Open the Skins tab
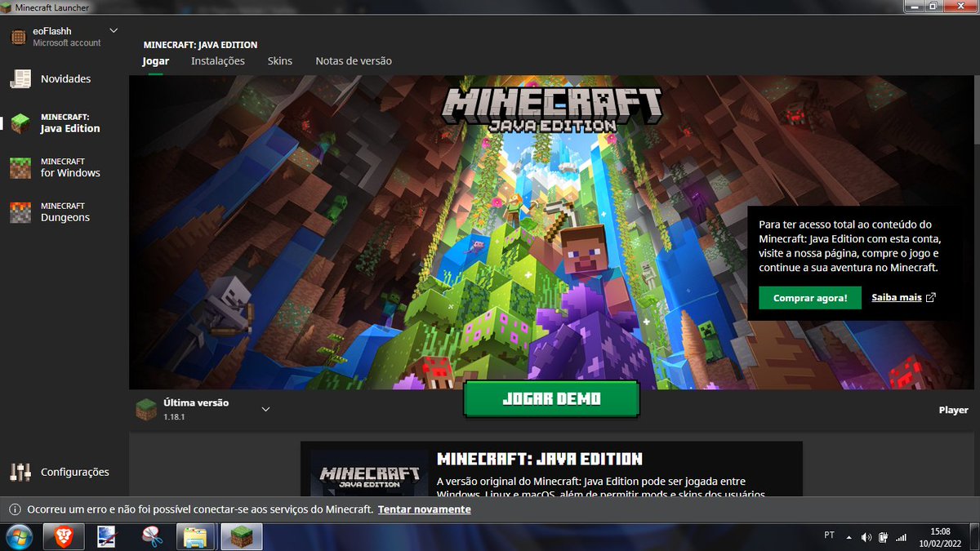The width and height of the screenshot is (980, 551). pyautogui.click(x=280, y=61)
